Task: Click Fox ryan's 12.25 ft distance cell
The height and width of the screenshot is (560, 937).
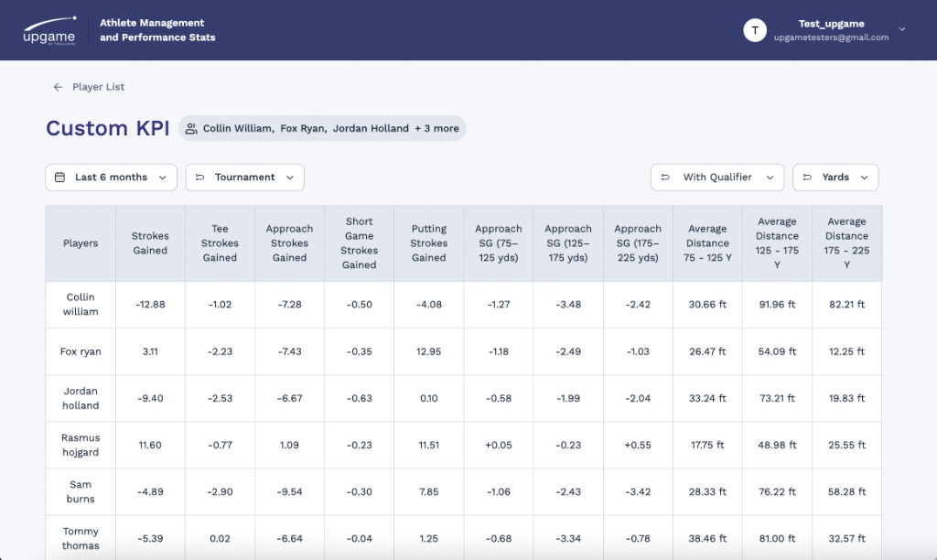Action: click(846, 351)
